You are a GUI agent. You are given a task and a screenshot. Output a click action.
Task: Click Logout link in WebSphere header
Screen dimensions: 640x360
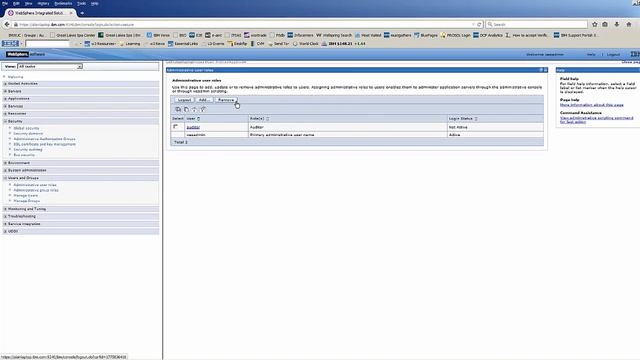pos(613,54)
